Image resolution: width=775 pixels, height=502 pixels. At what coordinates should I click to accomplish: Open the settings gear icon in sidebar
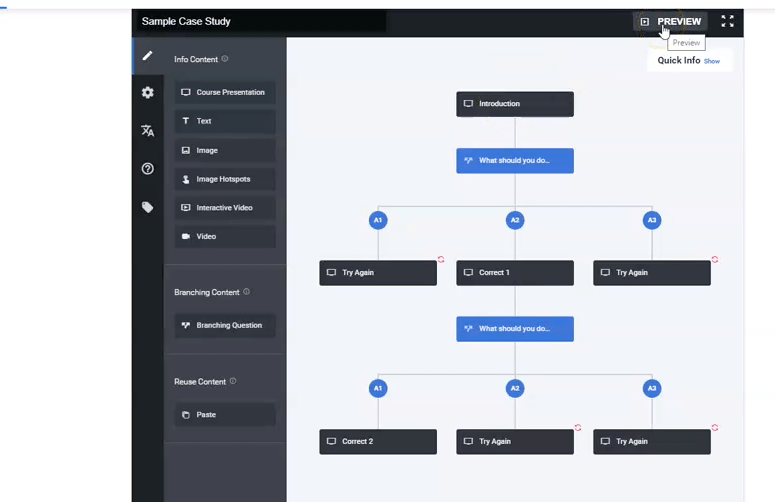tap(147, 93)
